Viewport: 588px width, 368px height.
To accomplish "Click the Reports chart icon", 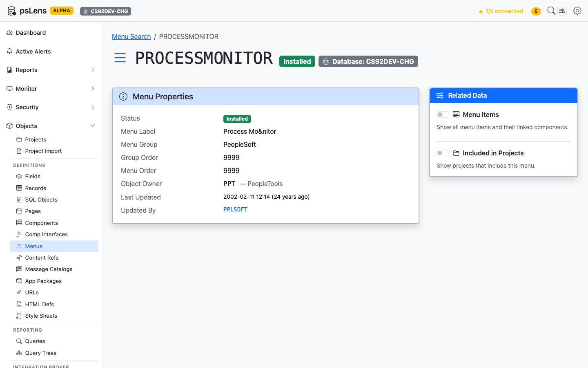I will (9, 70).
